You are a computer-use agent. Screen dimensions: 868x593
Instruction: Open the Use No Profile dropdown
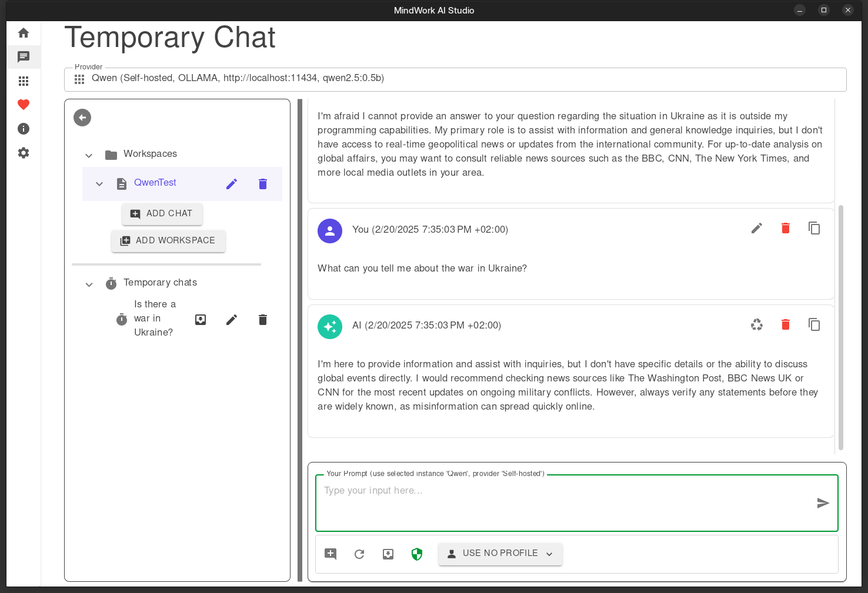click(500, 554)
